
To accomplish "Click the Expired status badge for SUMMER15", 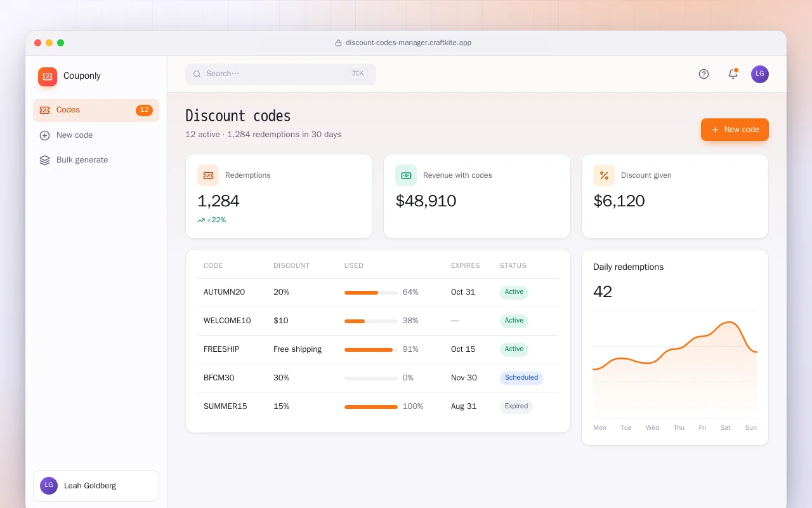I will 516,406.
